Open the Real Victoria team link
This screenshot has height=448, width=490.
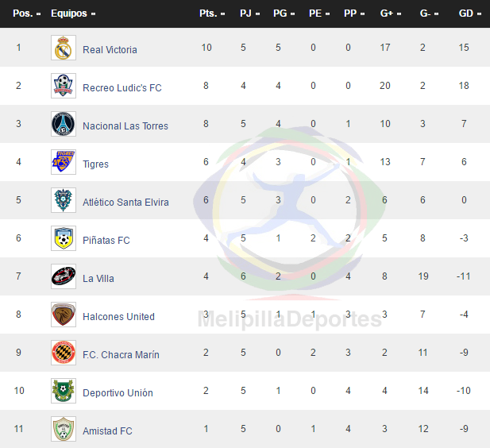pos(110,49)
